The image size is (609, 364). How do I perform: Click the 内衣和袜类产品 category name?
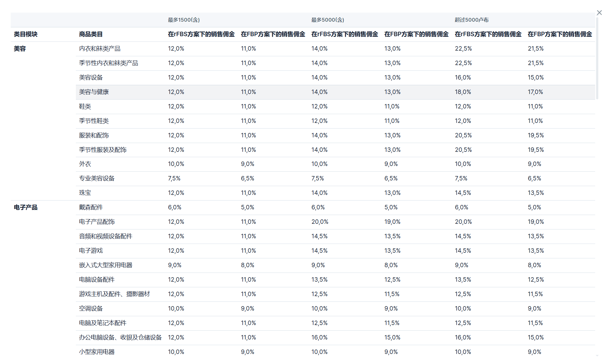100,49
